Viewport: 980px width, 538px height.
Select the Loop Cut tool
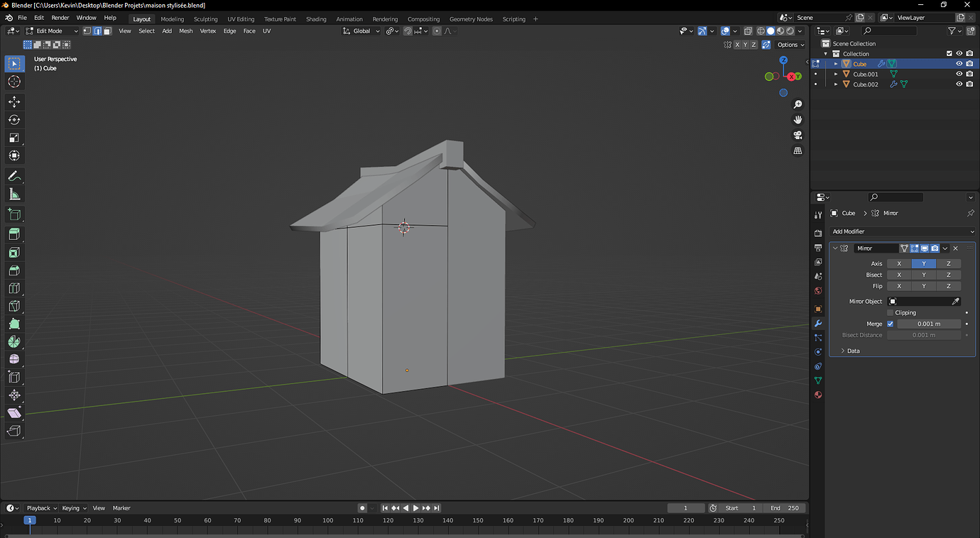[14, 287]
